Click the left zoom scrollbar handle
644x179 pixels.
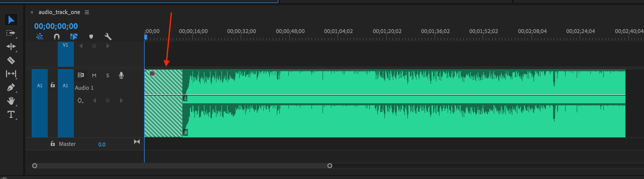pos(35,166)
